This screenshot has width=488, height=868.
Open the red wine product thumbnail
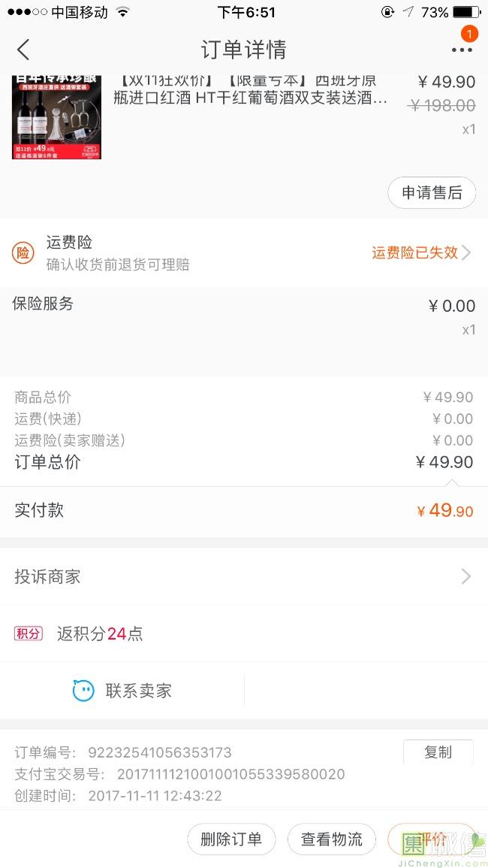(56, 118)
